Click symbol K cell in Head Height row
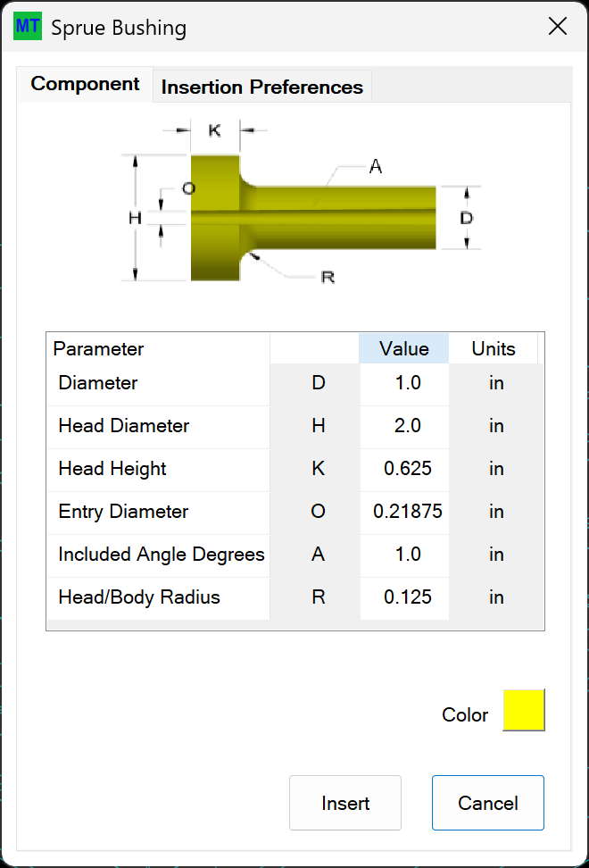The image size is (589, 868). [x=315, y=469]
